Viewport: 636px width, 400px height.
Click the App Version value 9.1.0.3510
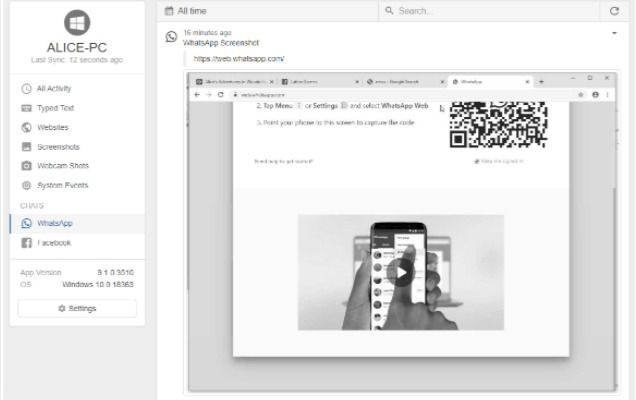tap(116, 272)
